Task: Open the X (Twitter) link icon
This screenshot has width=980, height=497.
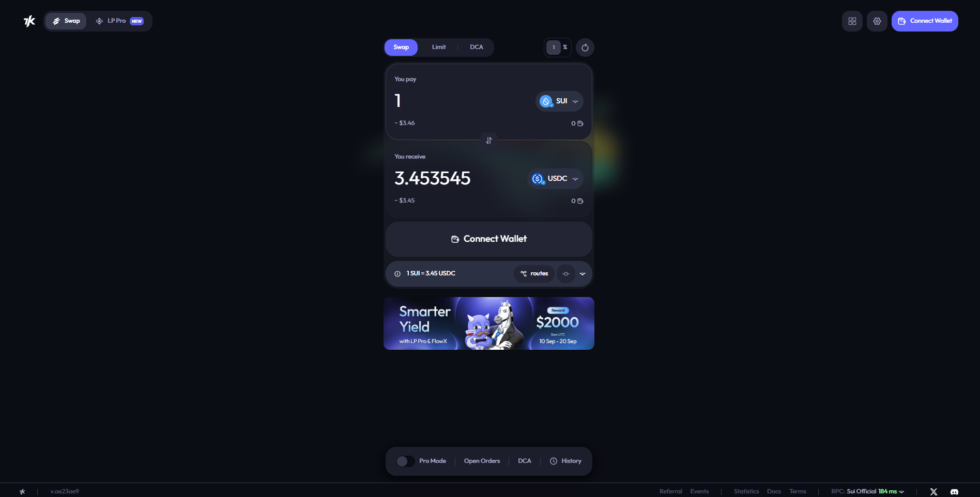Action: point(933,491)
